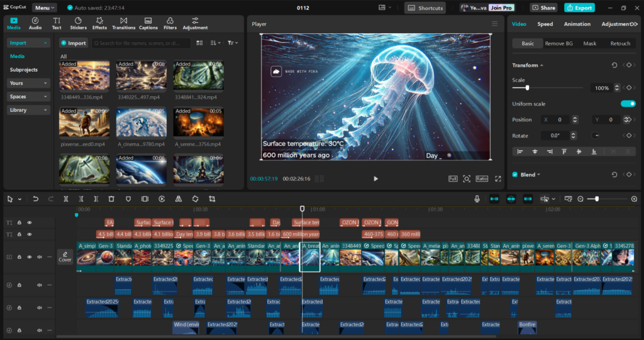
Task: Switch to the Animation tab
Action: coord(577,24)
